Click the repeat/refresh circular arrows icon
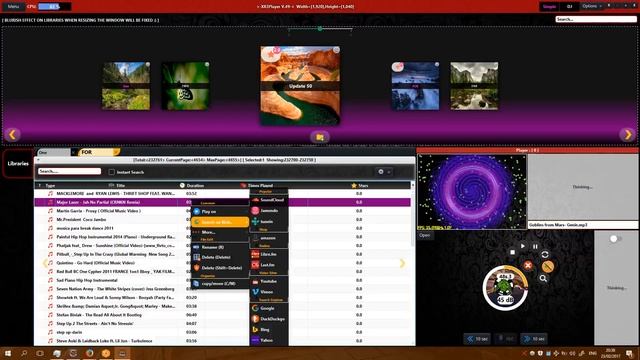The image size is (640, 360). coord(545,254)
